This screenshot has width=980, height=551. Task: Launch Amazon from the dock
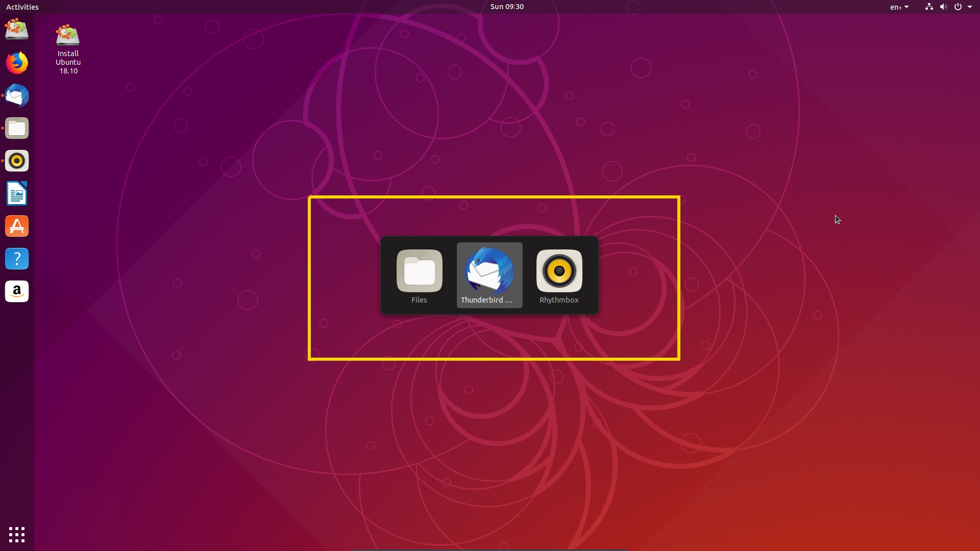tap(17, 292)
